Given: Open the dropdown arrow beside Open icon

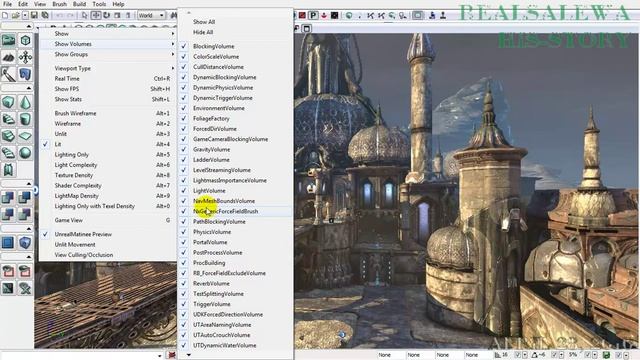Looking at the screenshot, I should point(25,16).
